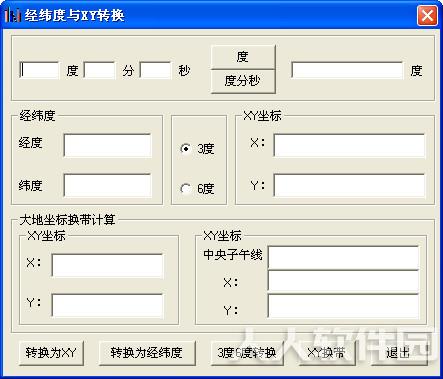The image size is (443, 379).
Task: Focus the seconds input before 秒 label
Action: click(155, 70)
